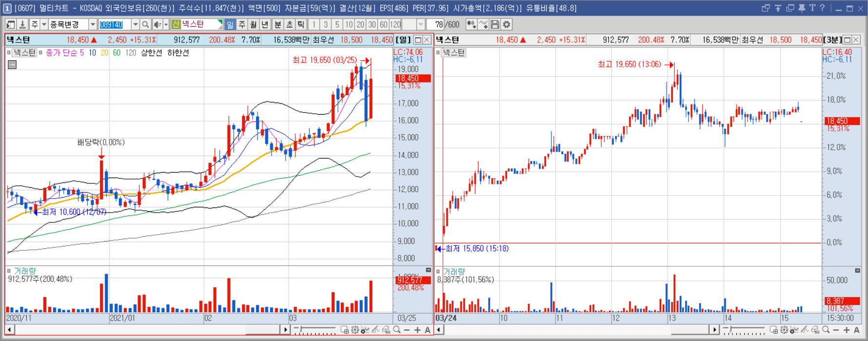Click the 주 button near 종목변경
This screenshot has width=868, height=341.
(35, 24)
